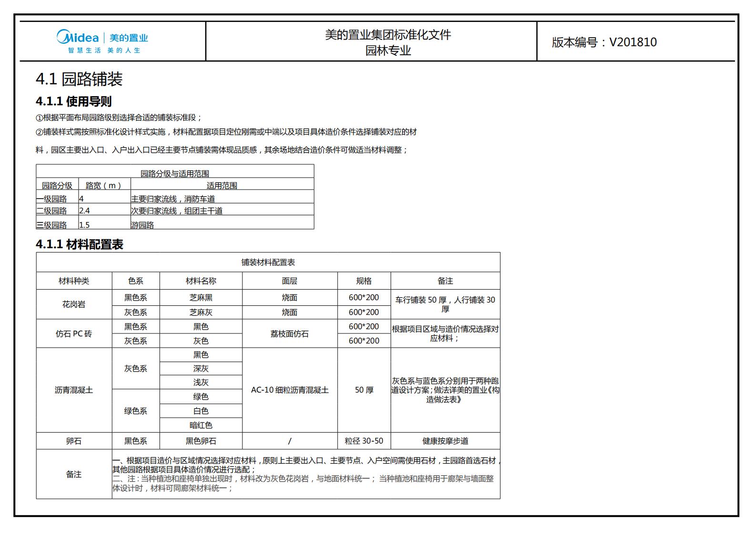Click the cell '深灰'
756x535 pixels.
pyautogui.click(x=201, y=369)
